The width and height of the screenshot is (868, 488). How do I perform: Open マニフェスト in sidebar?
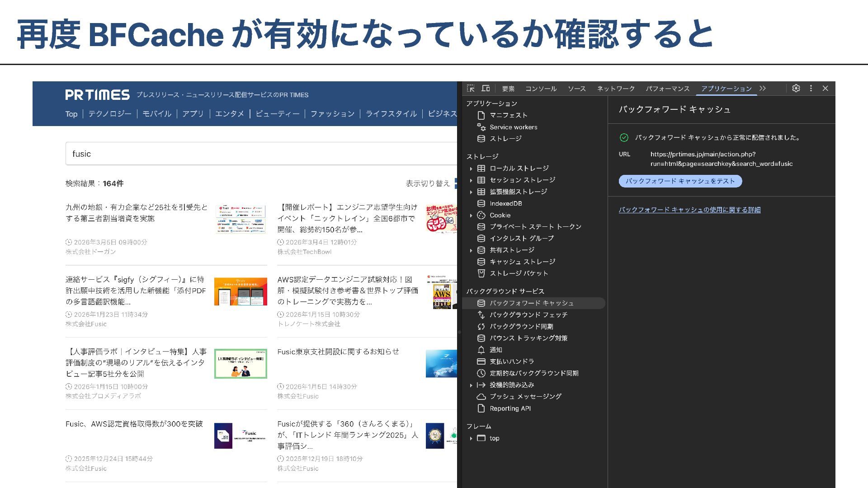508,115
